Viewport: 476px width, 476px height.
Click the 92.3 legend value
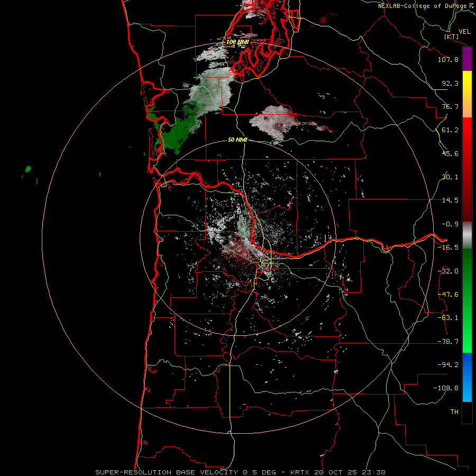[450, 83]
